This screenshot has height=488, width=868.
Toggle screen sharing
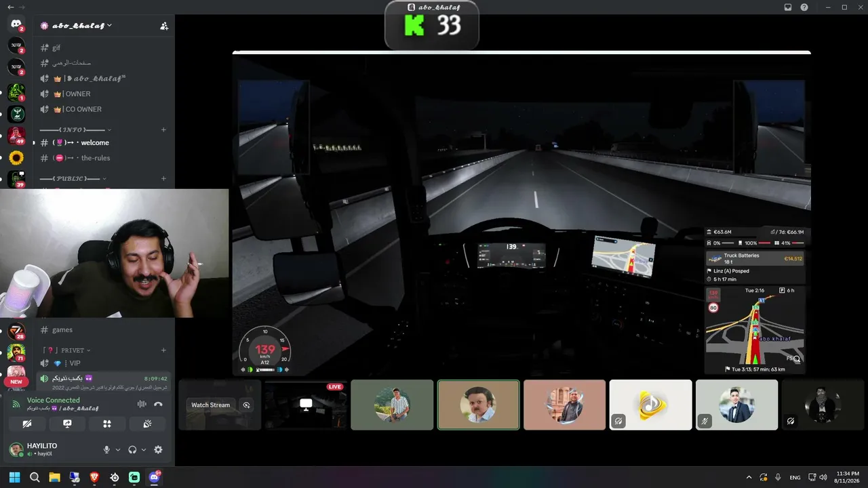point(67,424)
